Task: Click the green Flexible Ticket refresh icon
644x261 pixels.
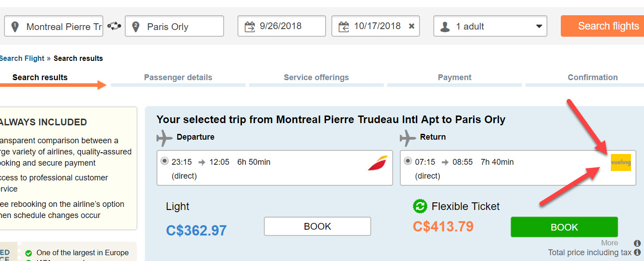Action: [x=420, y=206]
